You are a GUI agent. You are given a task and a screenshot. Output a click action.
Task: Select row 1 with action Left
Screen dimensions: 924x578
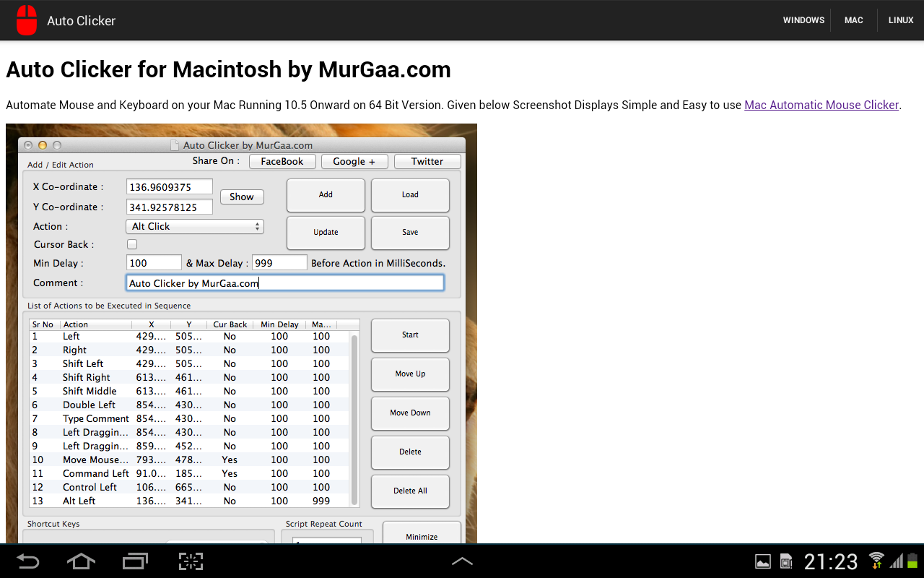point(190,337)
